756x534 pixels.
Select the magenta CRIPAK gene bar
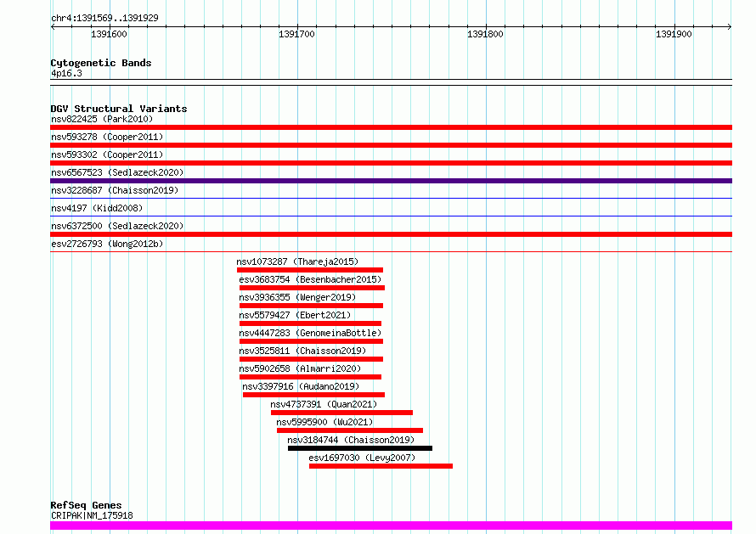pyautogui.click(x=391, y=526)
